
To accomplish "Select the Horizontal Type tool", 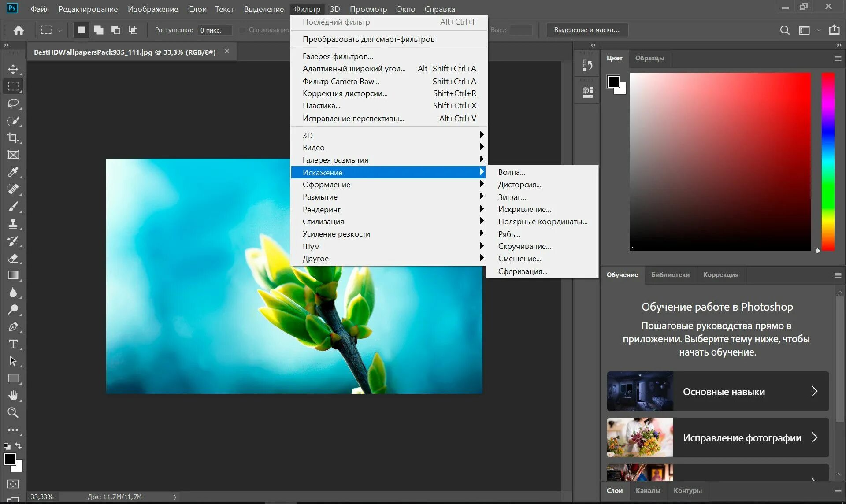I will [x=13, y=344].
